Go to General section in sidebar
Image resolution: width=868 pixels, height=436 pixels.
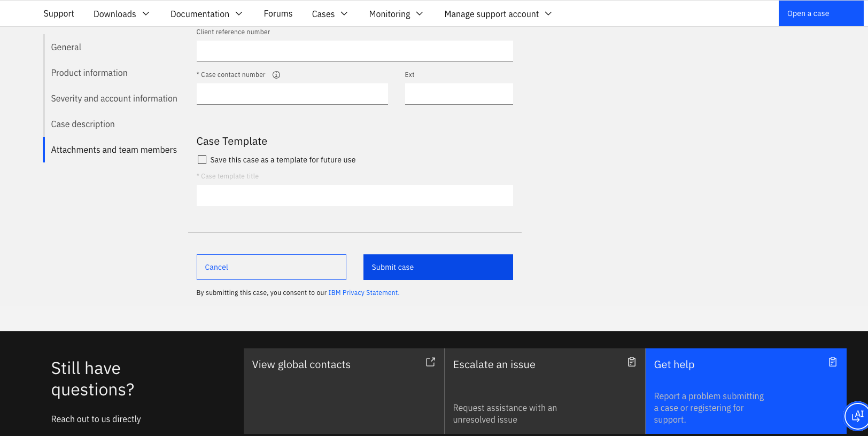[x=66, y=47]
